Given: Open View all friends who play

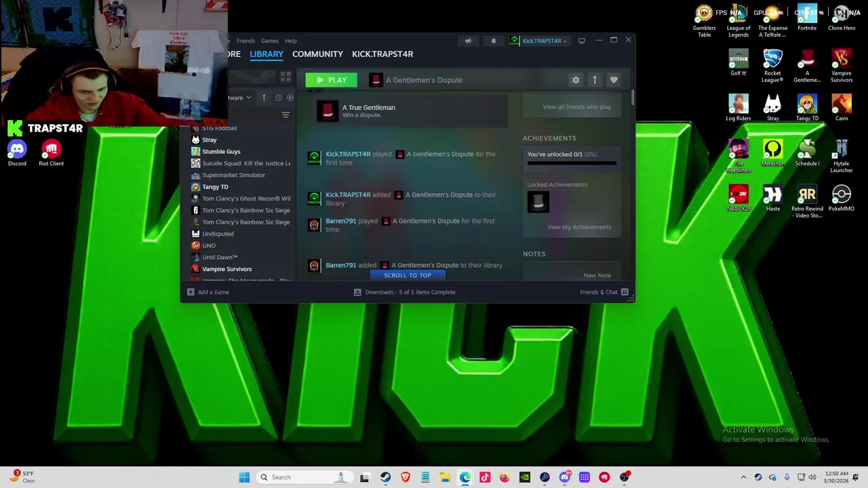Looking at the screenshot, I should coord(577,106).
